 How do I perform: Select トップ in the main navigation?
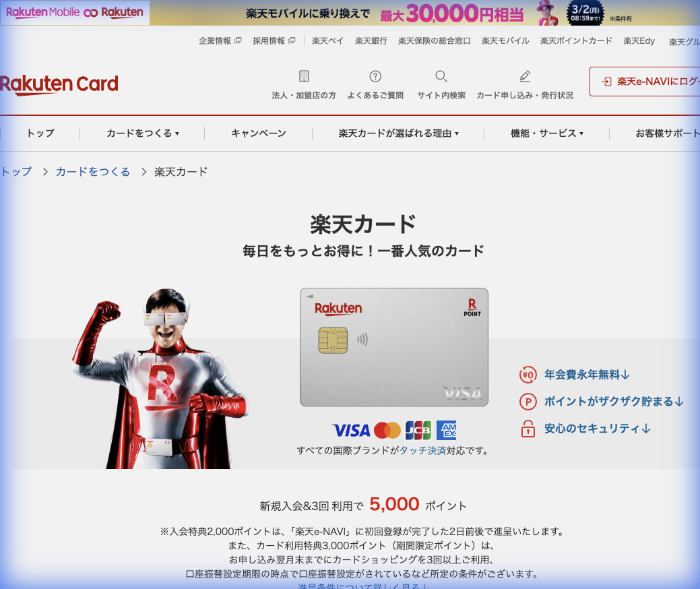[x=40, y=133]
